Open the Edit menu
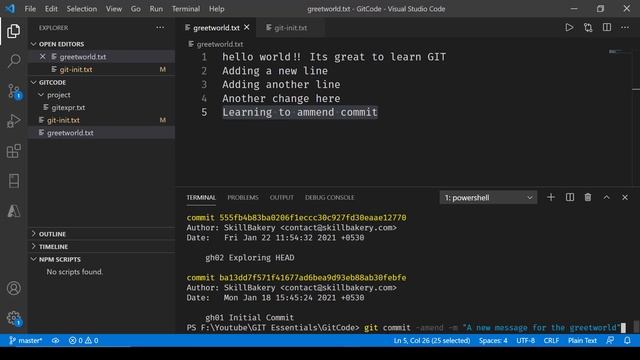 [x=51, y=9]
